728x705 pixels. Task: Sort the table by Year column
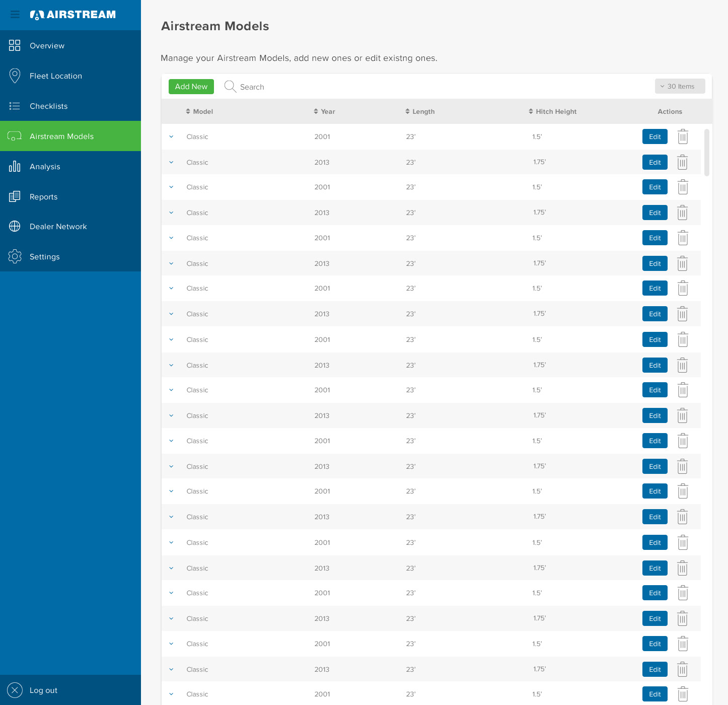[x=324, y=111]
